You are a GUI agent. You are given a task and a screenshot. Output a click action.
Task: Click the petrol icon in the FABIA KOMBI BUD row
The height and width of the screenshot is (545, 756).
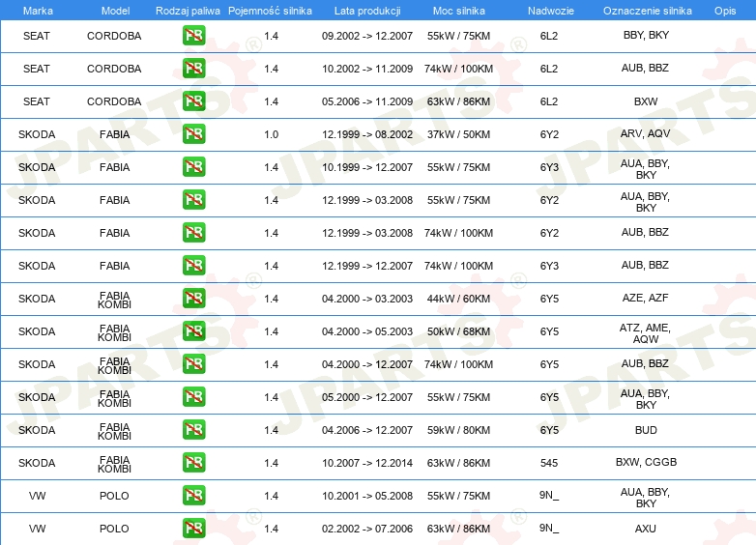pos(193,430)
